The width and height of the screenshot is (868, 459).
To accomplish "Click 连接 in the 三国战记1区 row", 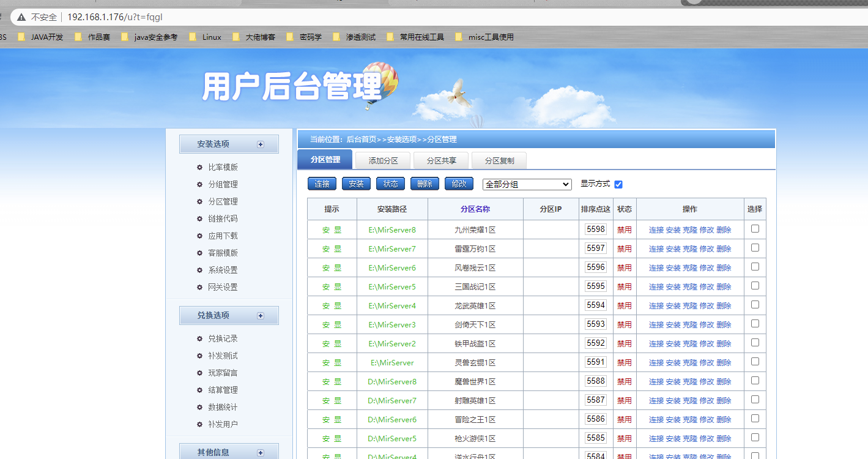I will pos(656,287).
